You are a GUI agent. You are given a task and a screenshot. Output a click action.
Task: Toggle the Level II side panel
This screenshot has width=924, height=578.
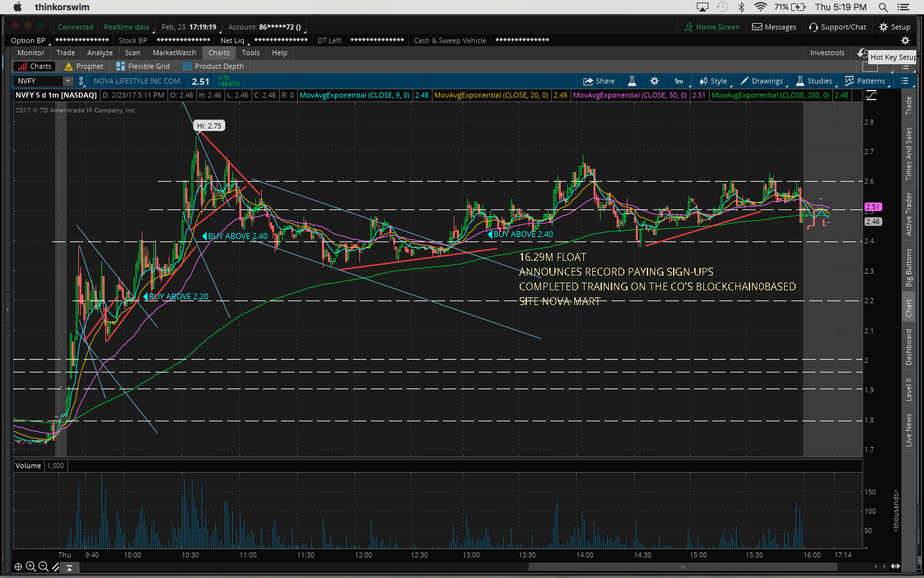click(908, 389)
